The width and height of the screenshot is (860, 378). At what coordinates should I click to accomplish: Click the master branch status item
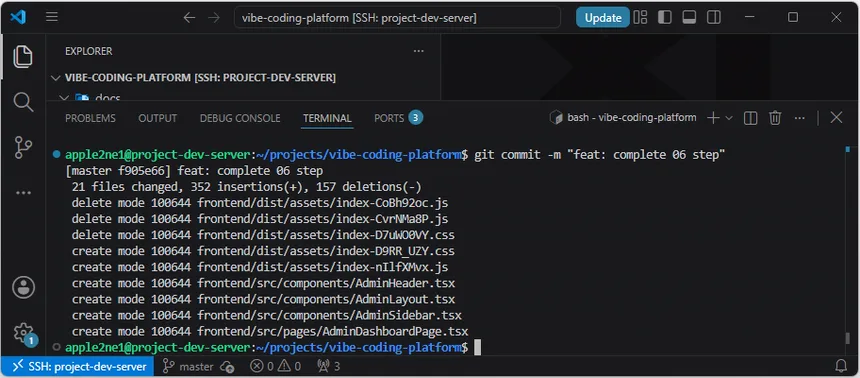[x=189, y=366]
